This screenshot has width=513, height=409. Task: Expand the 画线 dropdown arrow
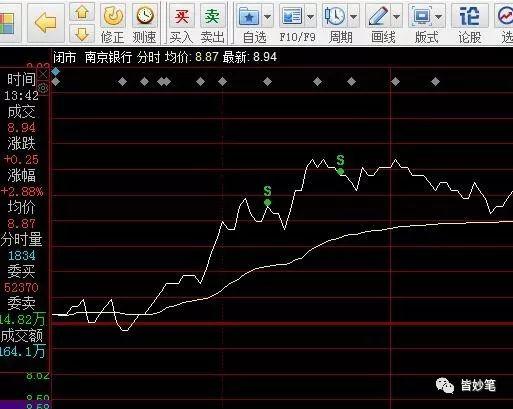tap(397, 16)
